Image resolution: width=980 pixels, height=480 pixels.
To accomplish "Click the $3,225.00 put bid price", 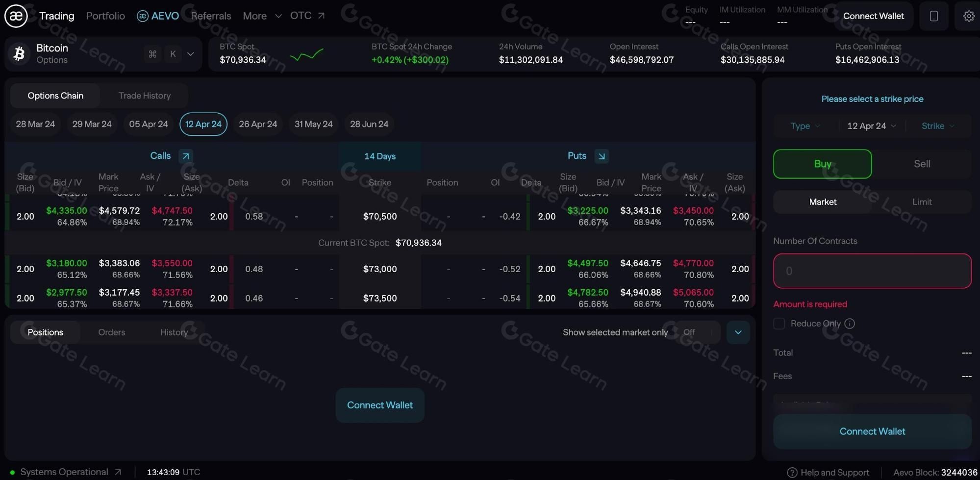I will 588,210.
